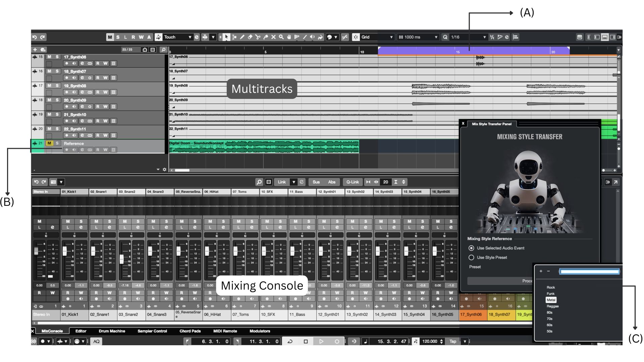Viewport: 644px width, 362px height.
Task: Click the Stop transport button
Action: (306, 342)
